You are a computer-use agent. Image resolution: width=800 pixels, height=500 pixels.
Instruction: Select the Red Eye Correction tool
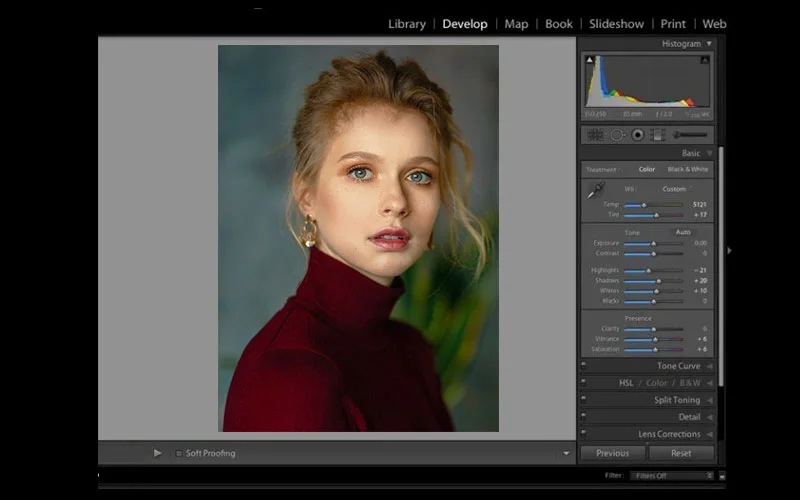tap(637, 134)
